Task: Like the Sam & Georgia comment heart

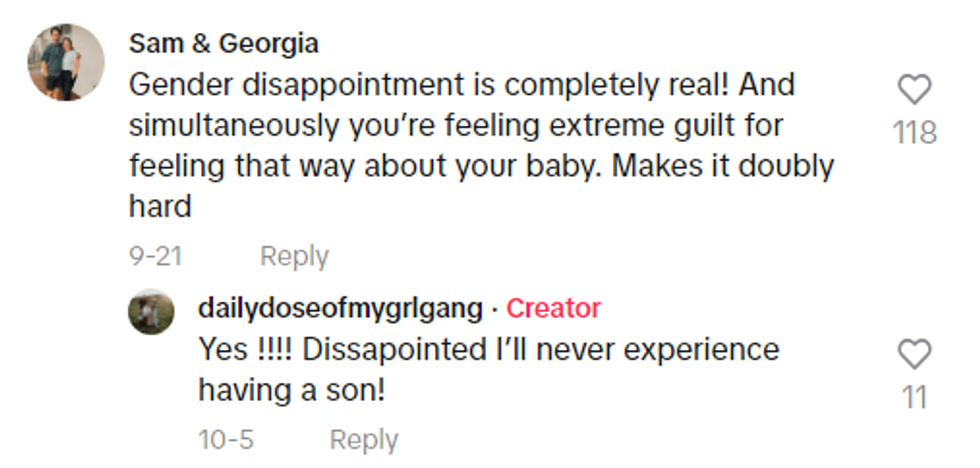Action: 914,90
